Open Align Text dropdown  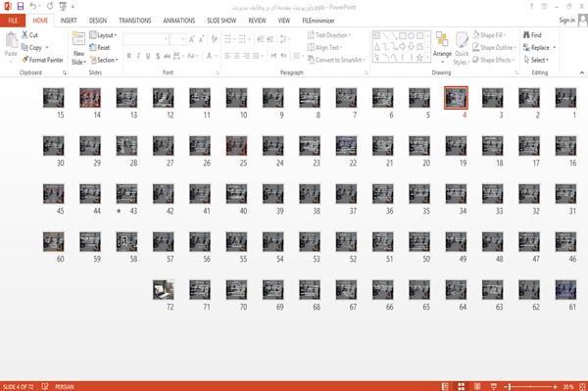(324, 48)
